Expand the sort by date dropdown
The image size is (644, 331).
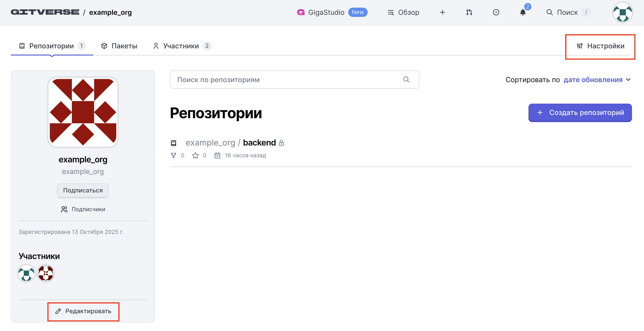point(593,80)
